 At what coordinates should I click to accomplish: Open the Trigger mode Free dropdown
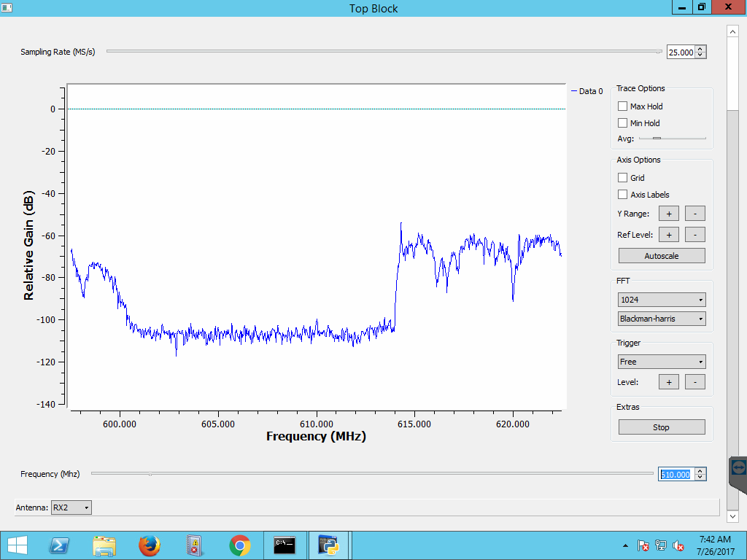click(x=662, y=362)
